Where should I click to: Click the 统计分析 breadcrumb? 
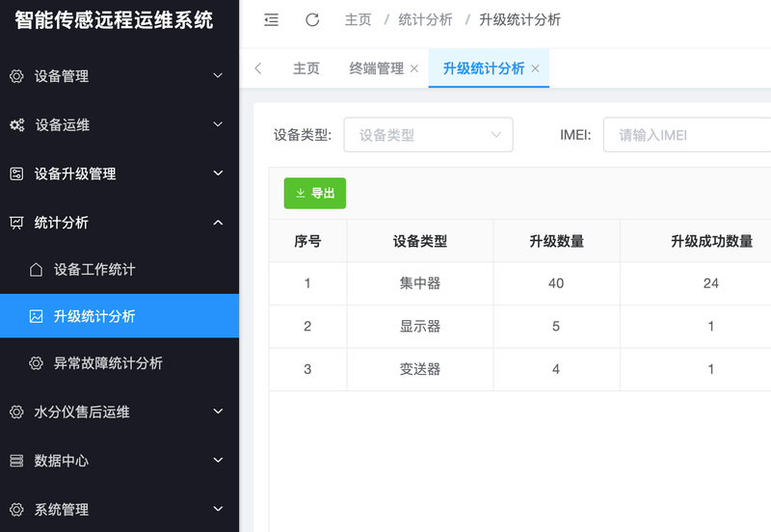coord(425,19)
